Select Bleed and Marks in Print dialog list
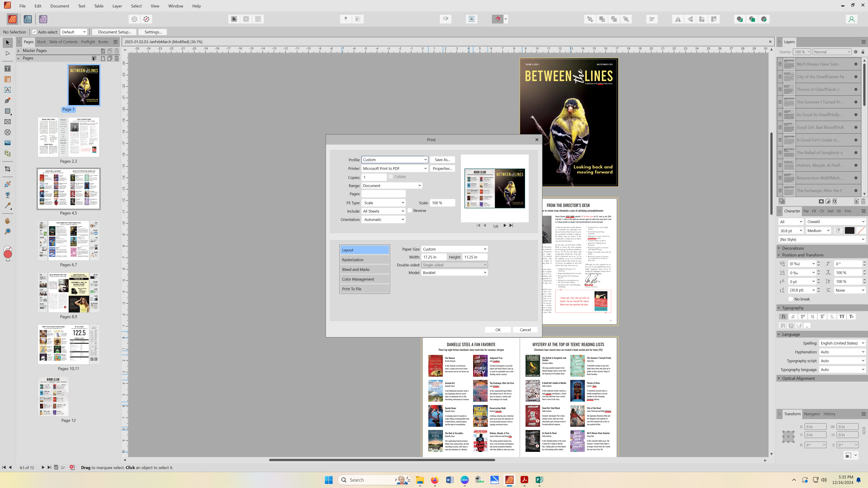Image resolution: width=868 pixels, height=488 pixels. tap(364, 270)
